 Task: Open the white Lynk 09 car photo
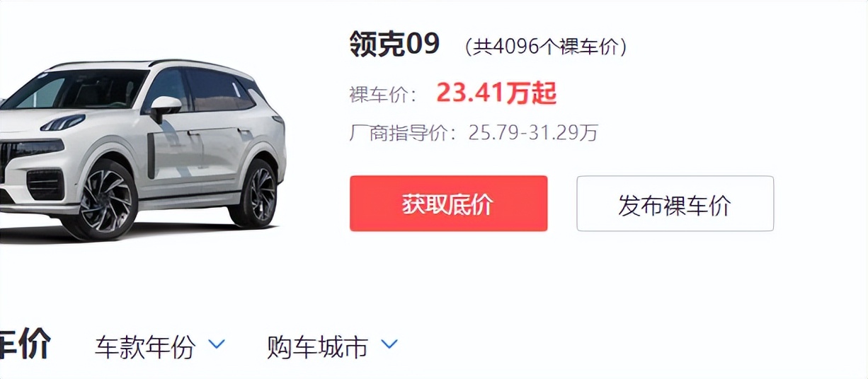coord(140,150)
